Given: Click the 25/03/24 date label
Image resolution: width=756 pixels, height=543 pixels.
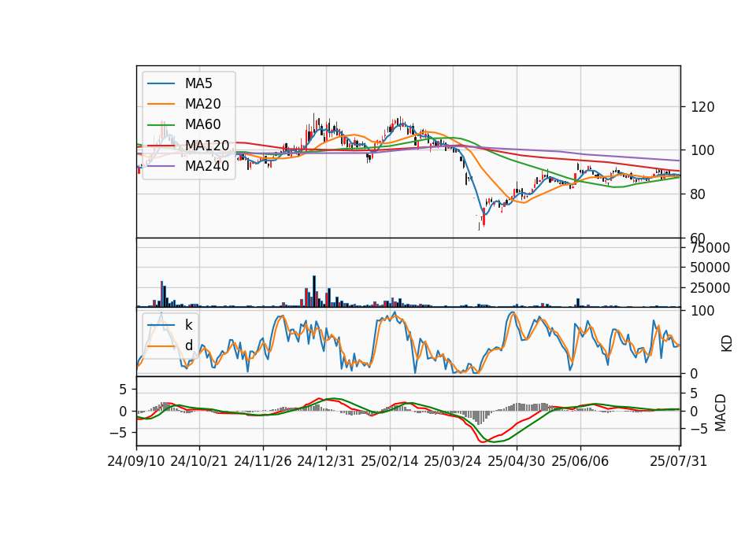Looking at the screenshot, I should point(453,462).
